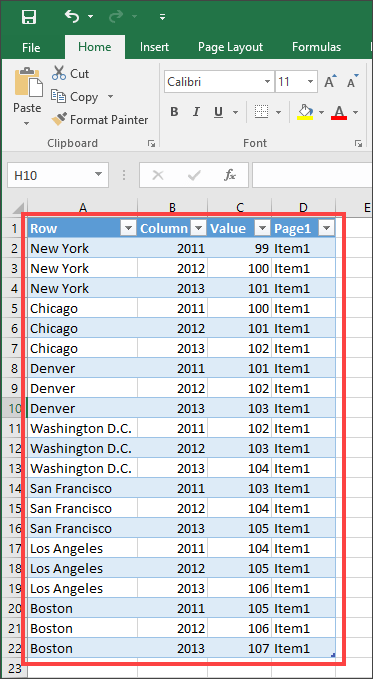This screenshot has height=679, width=373.
Task: Apply yellow Fill Color bucket
Action: pos(305,112)
